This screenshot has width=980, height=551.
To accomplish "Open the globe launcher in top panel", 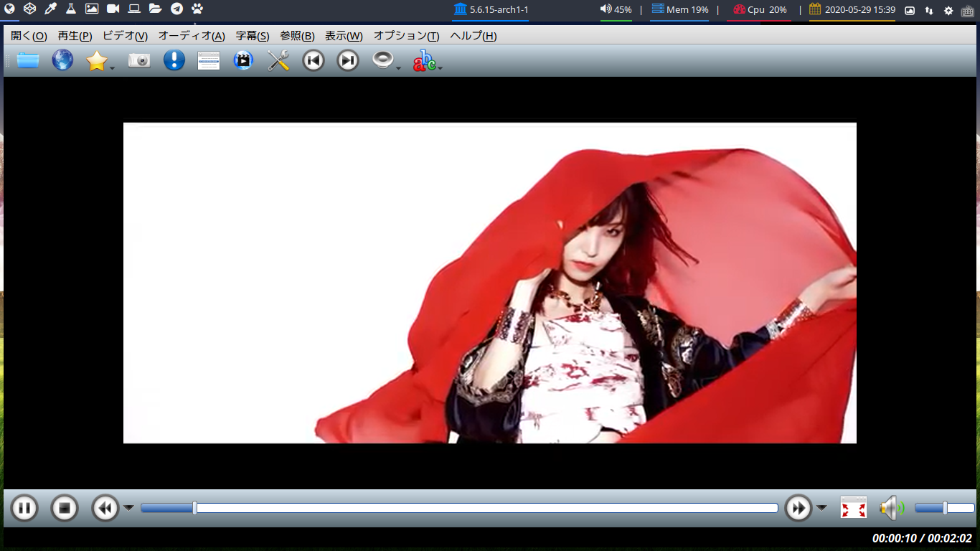I will point(9,9).
